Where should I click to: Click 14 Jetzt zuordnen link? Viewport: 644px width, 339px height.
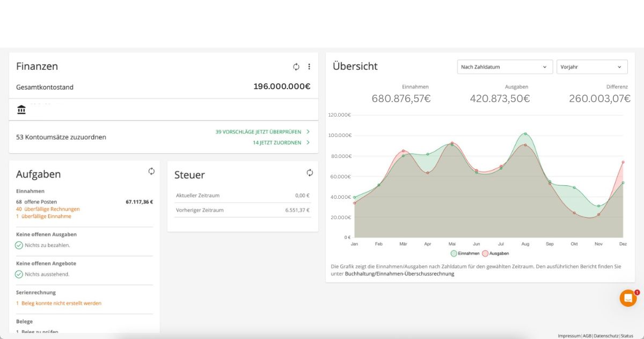(x=277, y=143)
